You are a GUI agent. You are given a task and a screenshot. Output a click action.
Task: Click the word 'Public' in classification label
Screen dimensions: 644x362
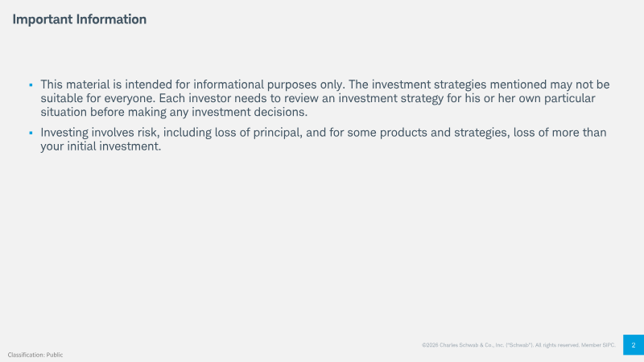coord(54,355)
